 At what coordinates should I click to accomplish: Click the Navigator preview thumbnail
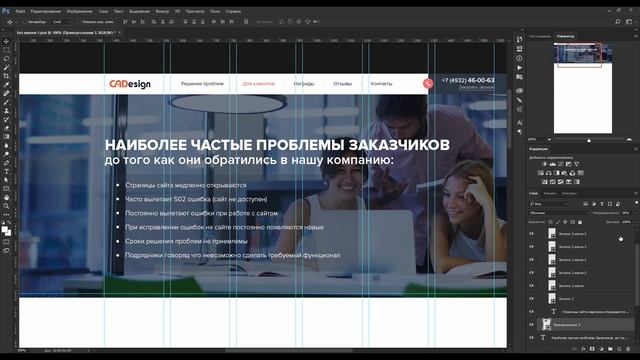pyautogui.click(x=582, y=88)
